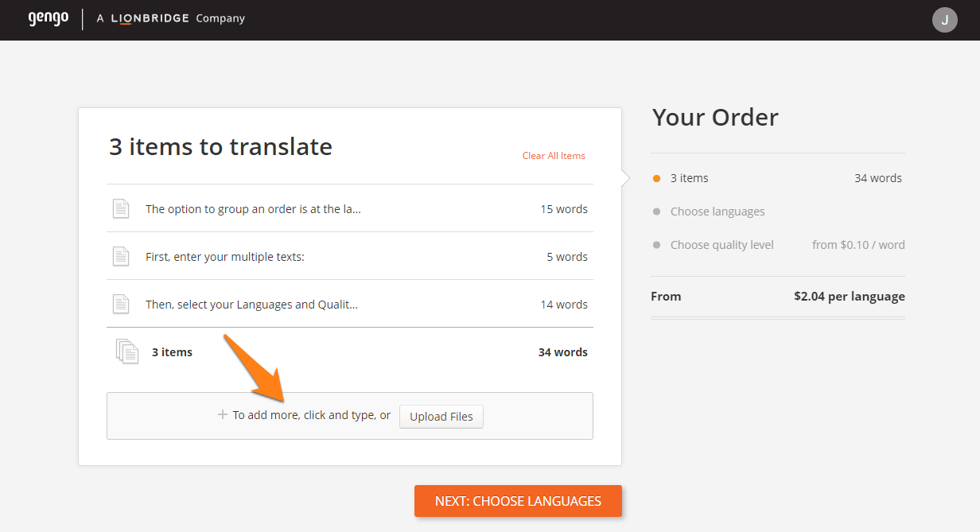Click the 'from $0.10 / word' rate

click(x=858, y=245)
